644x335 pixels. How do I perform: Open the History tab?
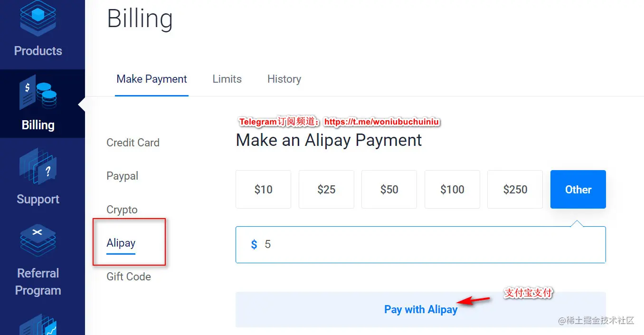(x=284, y=79)
